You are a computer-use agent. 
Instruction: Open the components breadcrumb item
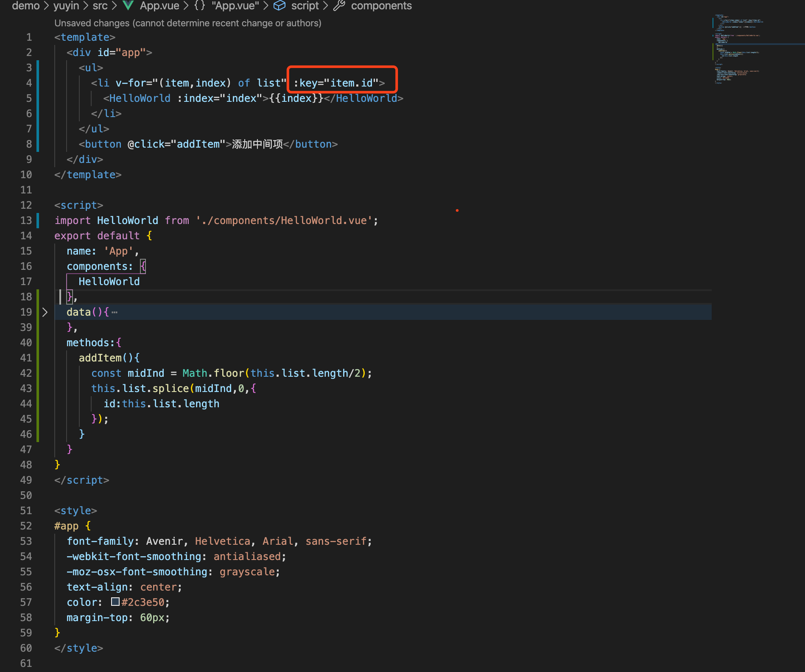click(x=381, y=6)
